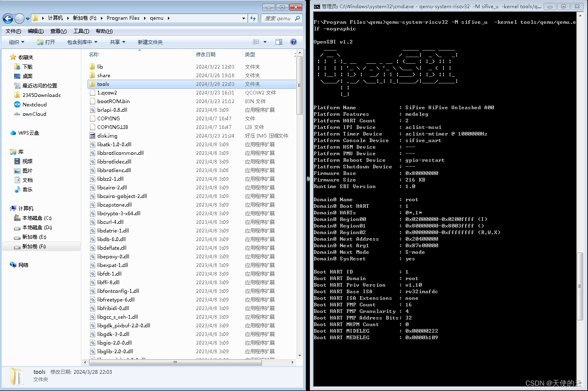Expand path arrow after qemu
Screen dimensions: 588x391
point(168,18)
